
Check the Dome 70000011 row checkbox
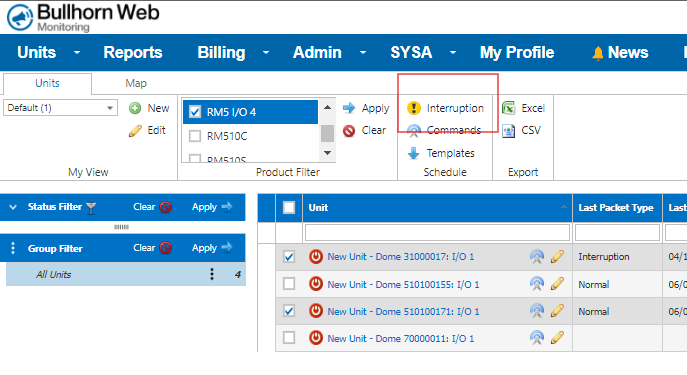(x=289, y=338)
